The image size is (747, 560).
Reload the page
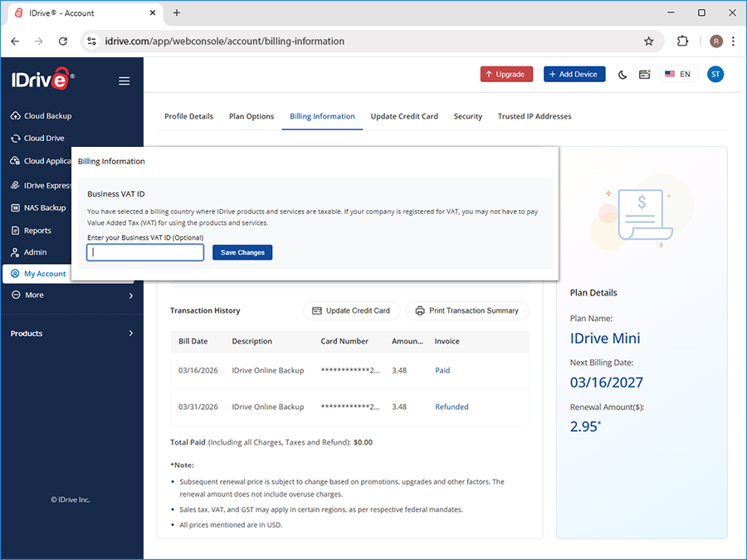click(x=63, y=41)
